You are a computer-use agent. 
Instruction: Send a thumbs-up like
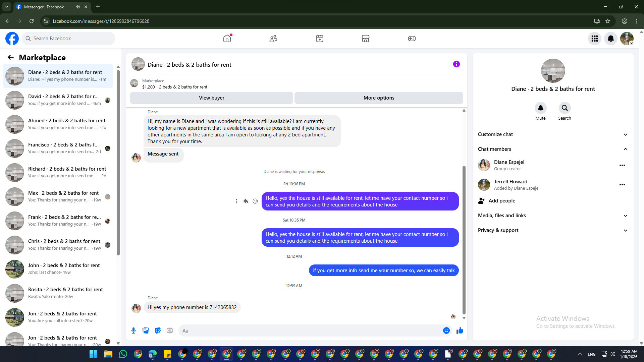[x=460, y=330]
